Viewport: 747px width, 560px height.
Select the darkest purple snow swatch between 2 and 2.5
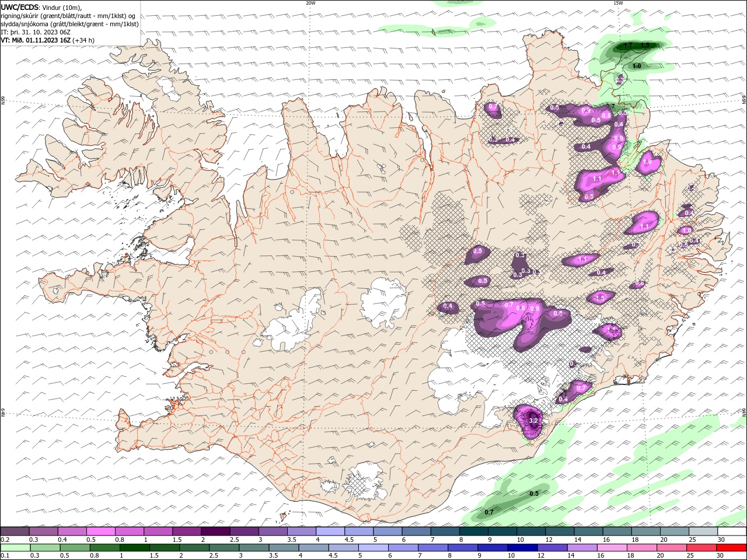tap(215, 531)
